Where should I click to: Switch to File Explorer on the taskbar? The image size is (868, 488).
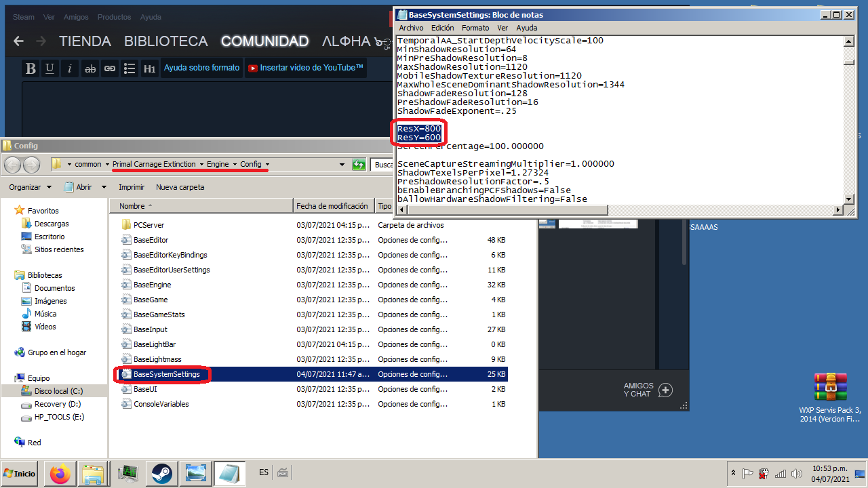coord(92,473)
